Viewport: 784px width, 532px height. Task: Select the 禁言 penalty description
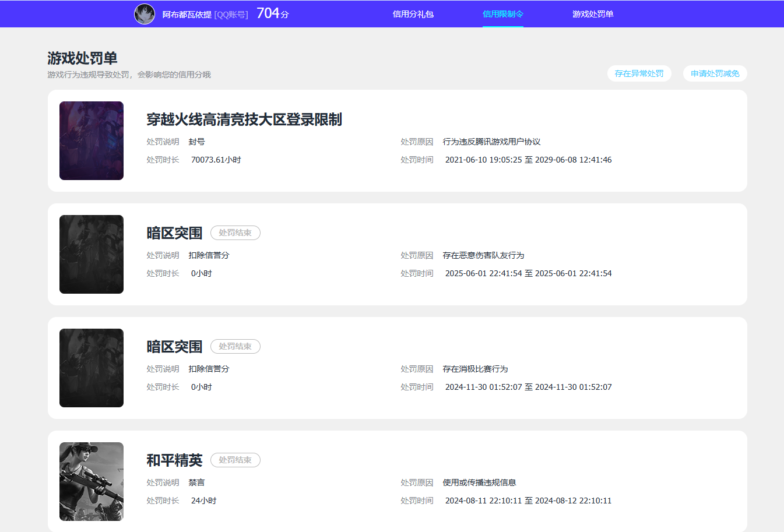point(197,482)
